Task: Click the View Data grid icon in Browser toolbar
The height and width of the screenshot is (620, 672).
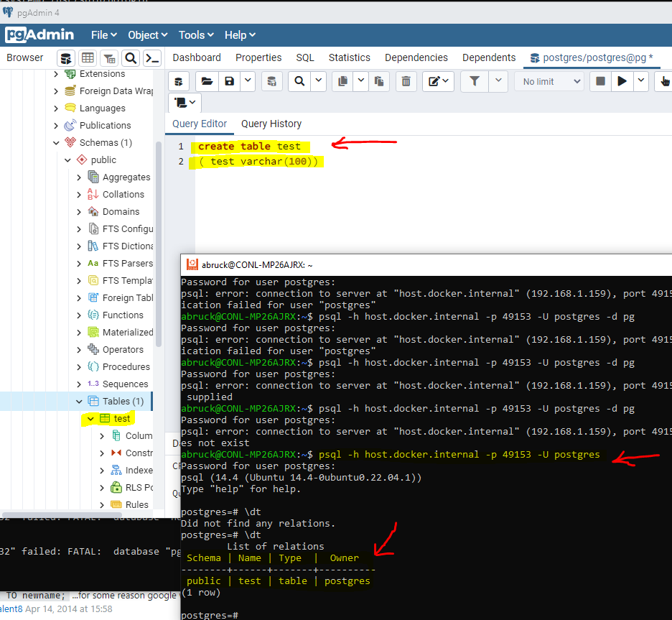Action: pos(88,58)
